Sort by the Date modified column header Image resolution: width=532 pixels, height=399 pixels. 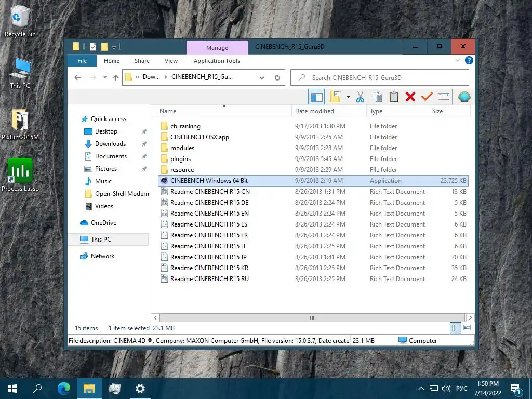(x=329, y=111)
